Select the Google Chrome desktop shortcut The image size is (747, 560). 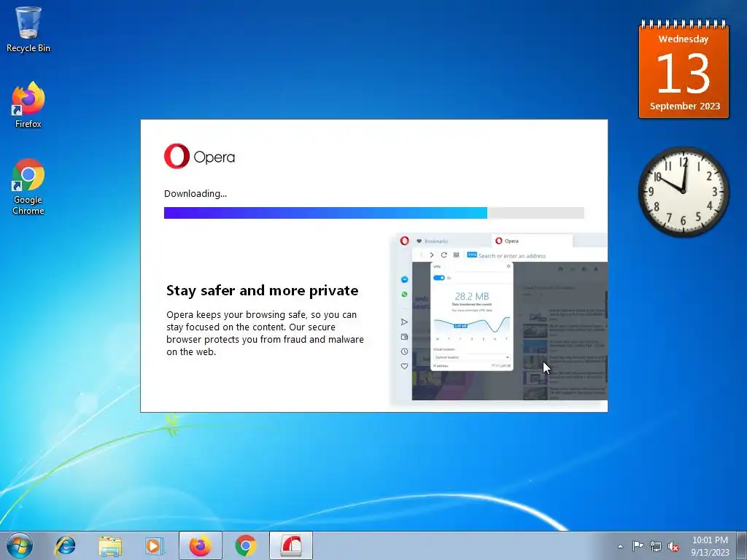pos(28,187)
